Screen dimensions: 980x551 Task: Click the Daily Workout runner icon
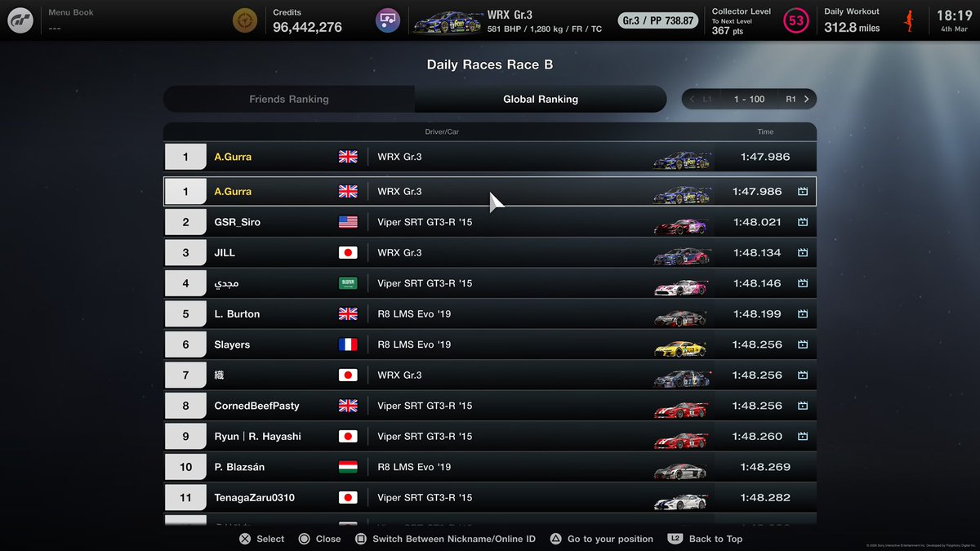(x=909, y=20)
